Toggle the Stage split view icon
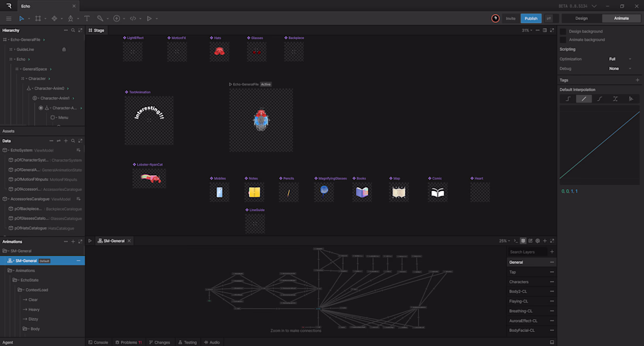644x346 pixels. 545,30
